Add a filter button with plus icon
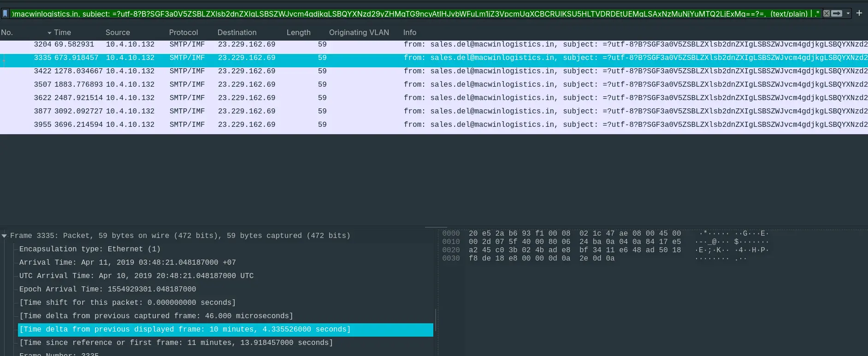The height and width of the screenshot is (356, 868). point(859,13)
